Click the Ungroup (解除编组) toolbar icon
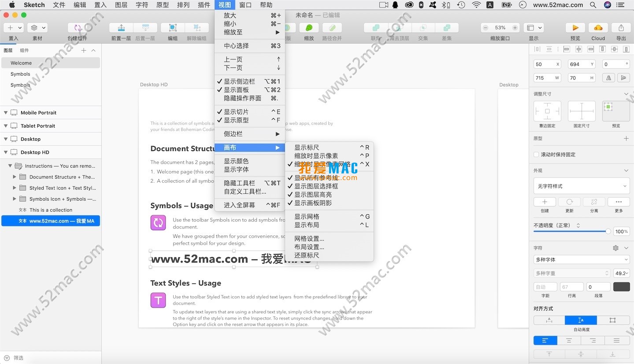Viewport: 634px width, 364px height. click(197, 28)
